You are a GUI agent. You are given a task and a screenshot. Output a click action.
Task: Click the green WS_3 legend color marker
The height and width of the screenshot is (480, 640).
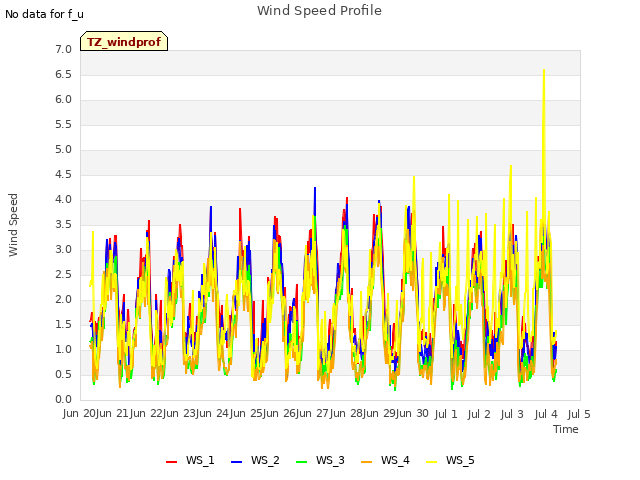click(x=301, y=462)
